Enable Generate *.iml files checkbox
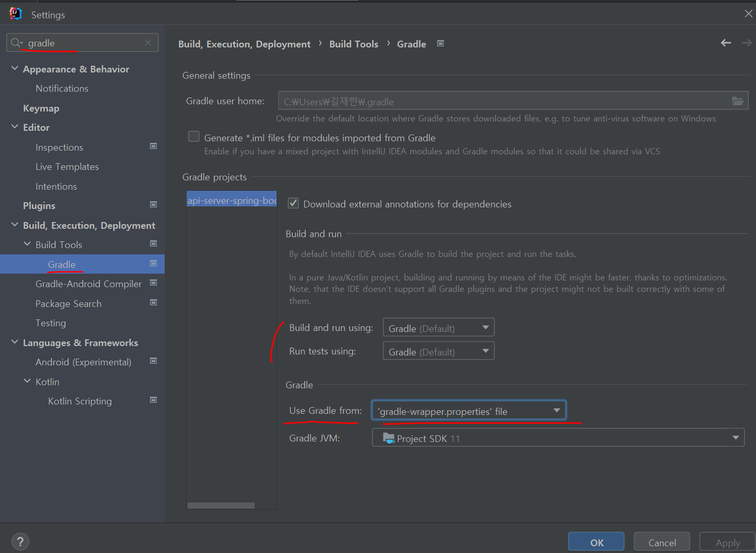The image size is (756, 553). click(194, 137)
